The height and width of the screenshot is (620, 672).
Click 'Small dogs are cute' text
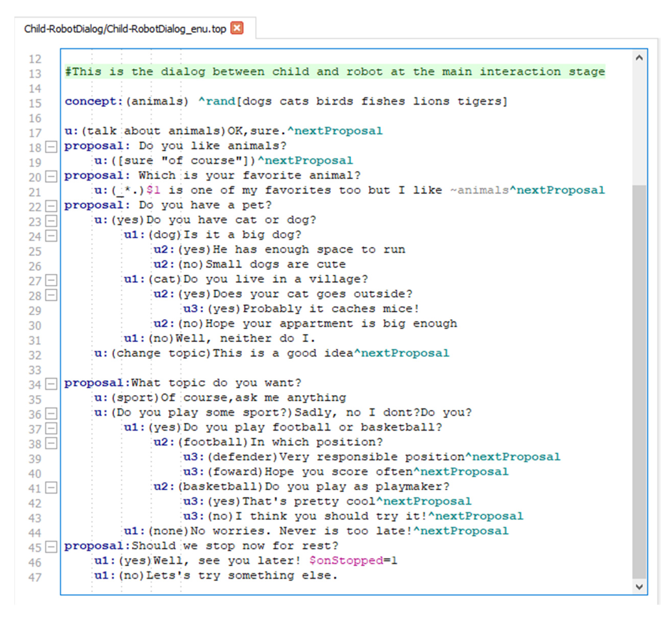pos(276,264)
